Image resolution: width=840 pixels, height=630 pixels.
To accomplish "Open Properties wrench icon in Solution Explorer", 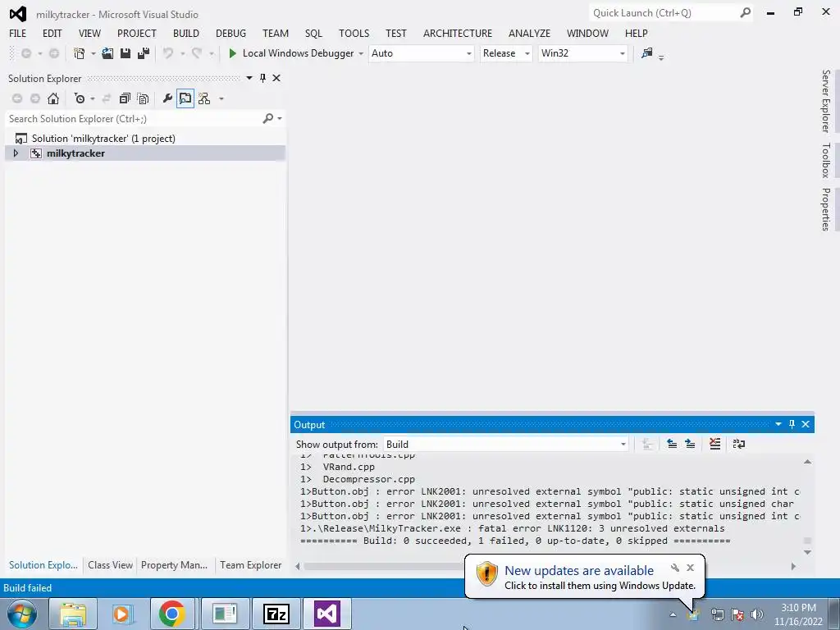I will pyautogui.click(x=167, y=98).
